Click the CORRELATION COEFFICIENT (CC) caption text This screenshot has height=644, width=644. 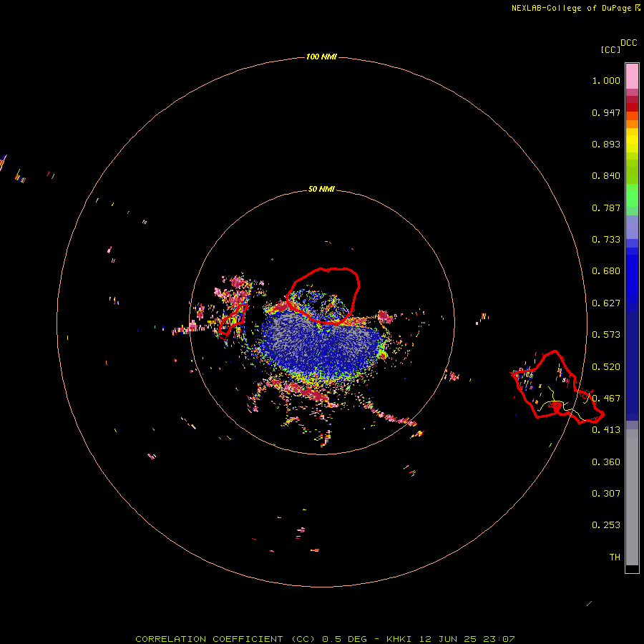click(225, 639)
